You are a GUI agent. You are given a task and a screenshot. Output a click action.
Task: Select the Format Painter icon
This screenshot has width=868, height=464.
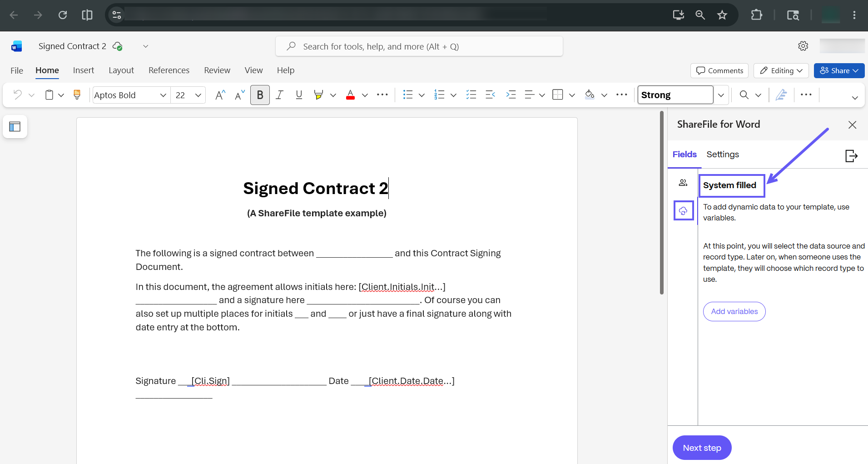coord(77,95)
